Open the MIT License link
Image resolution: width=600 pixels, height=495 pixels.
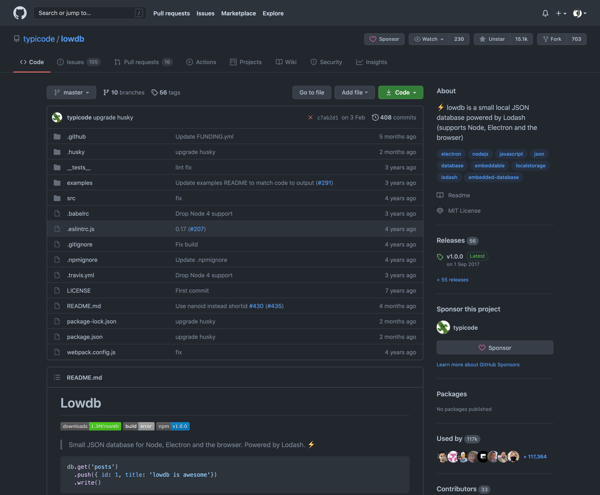click(458, 211)
